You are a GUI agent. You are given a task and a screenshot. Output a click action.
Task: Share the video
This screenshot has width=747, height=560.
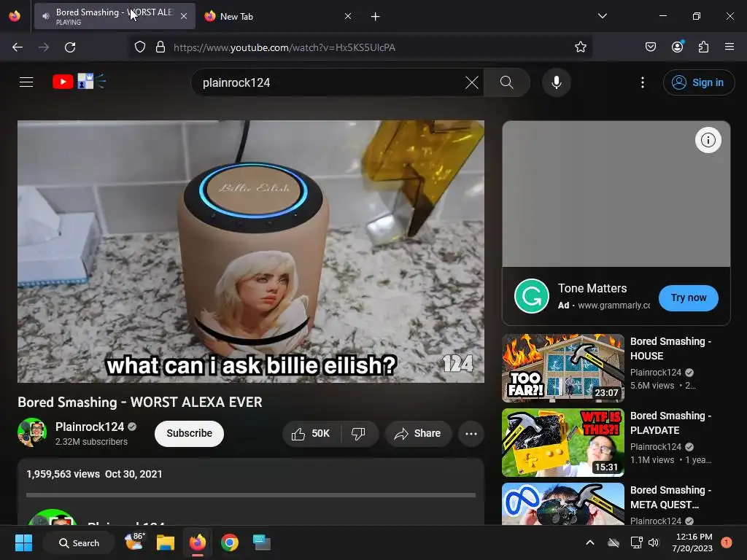tap(418, 433)
